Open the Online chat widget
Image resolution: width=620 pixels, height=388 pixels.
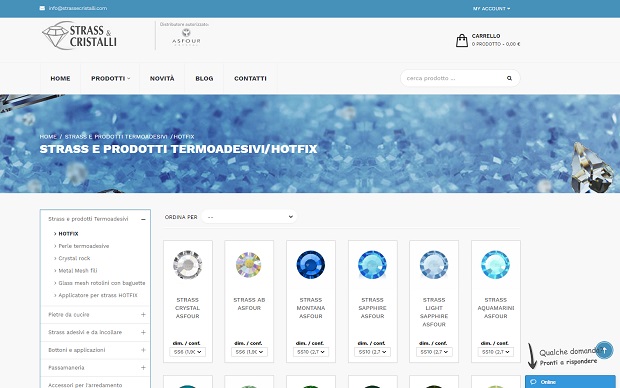tap(570, 382)
